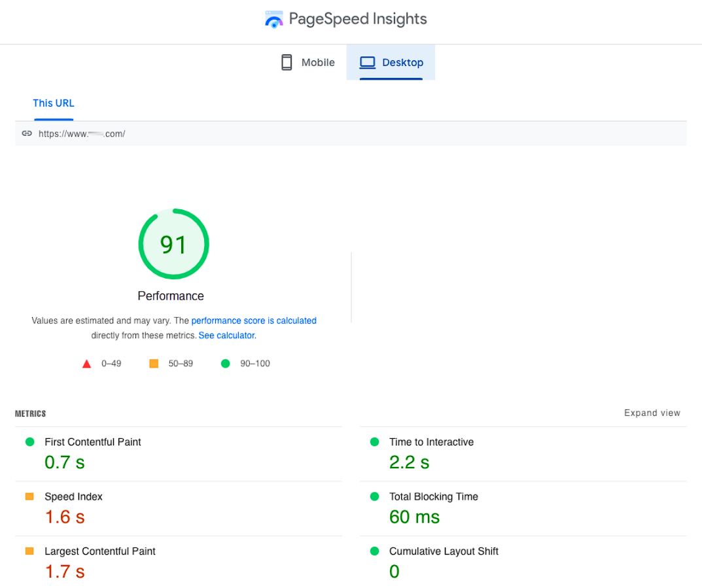Image resolution: width=702 pixels, height=588 pixels.
Task: Click the Largest Contentful Paint metric label
Action: 100,551
